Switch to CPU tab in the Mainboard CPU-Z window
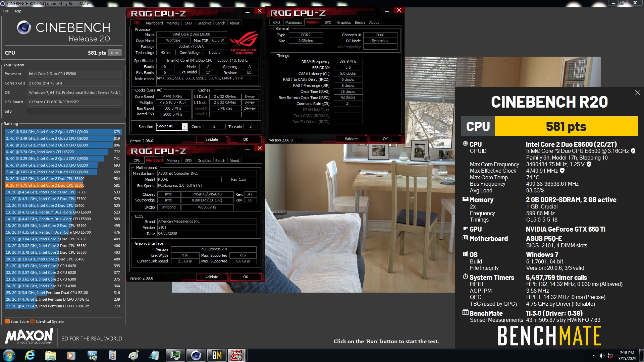The image size is (644, 362). pyautogui.click(x=137, y=161)
